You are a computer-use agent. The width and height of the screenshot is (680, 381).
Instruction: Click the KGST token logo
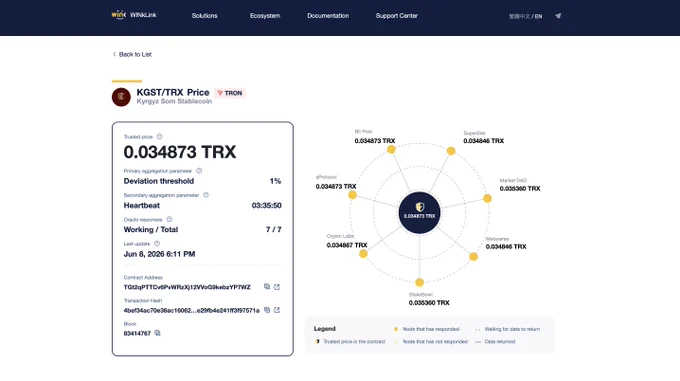point(121,97)
